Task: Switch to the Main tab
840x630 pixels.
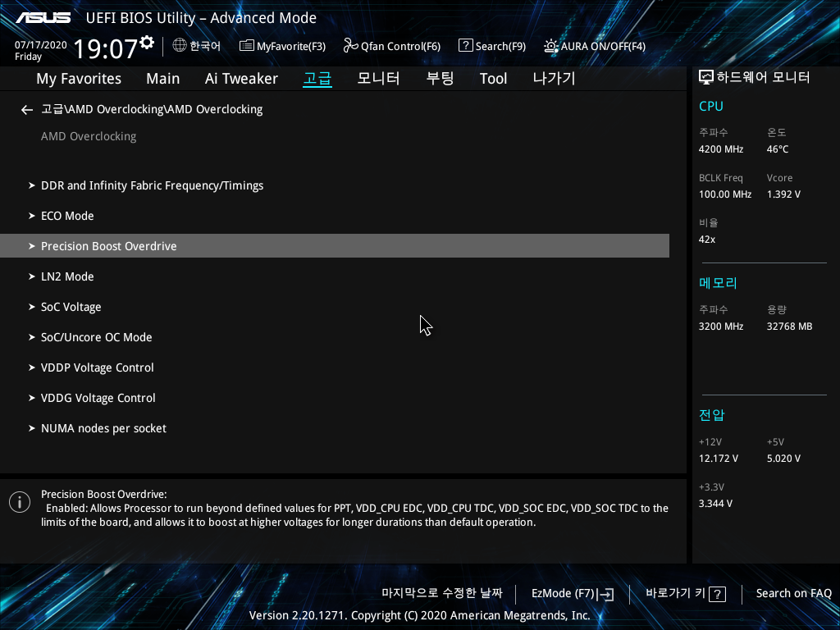Action: click(x=163, y=79)
